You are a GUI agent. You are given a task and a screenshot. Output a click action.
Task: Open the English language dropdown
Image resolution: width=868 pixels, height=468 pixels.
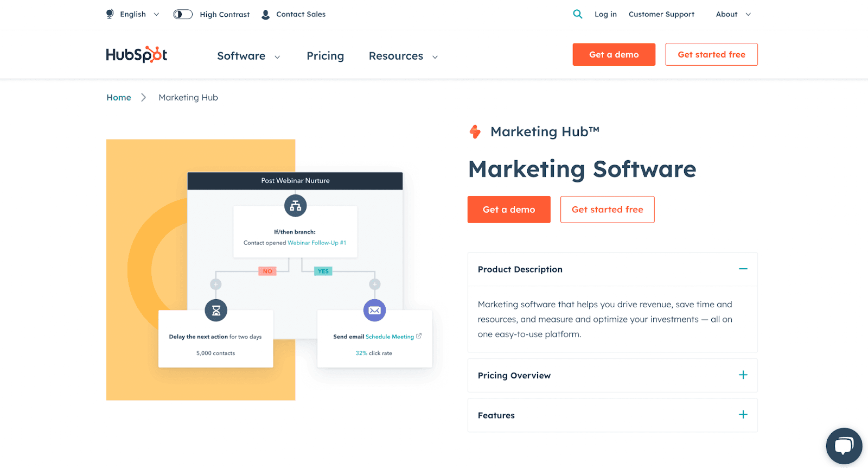click(x=140, y=14)
